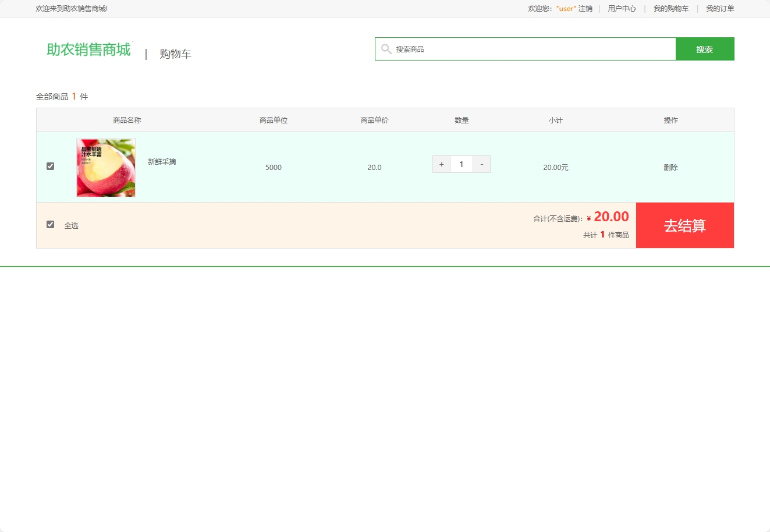The height and width of the screenshot is (532, 770).
Task: Click 删除 to remove the item
Action: [x=670, y=167]
